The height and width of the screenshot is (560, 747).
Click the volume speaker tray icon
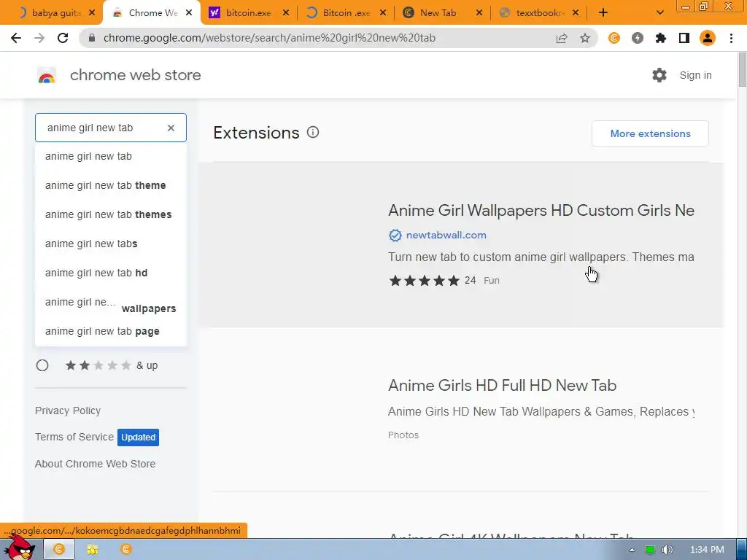(x=667, y=550)
